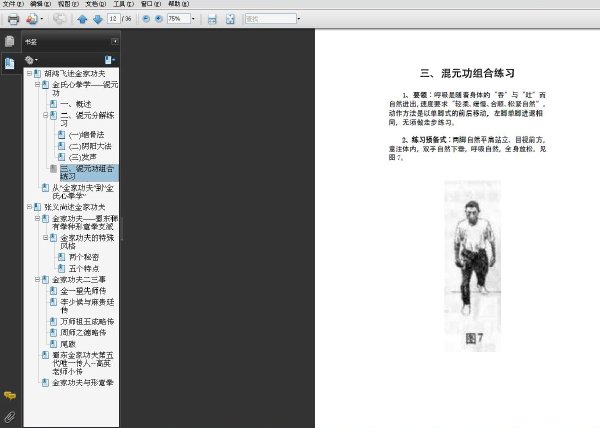Select the (二)阴阳大法 bookmark
The width and height of the screenshot is (600, 428).
pos(90,146)
